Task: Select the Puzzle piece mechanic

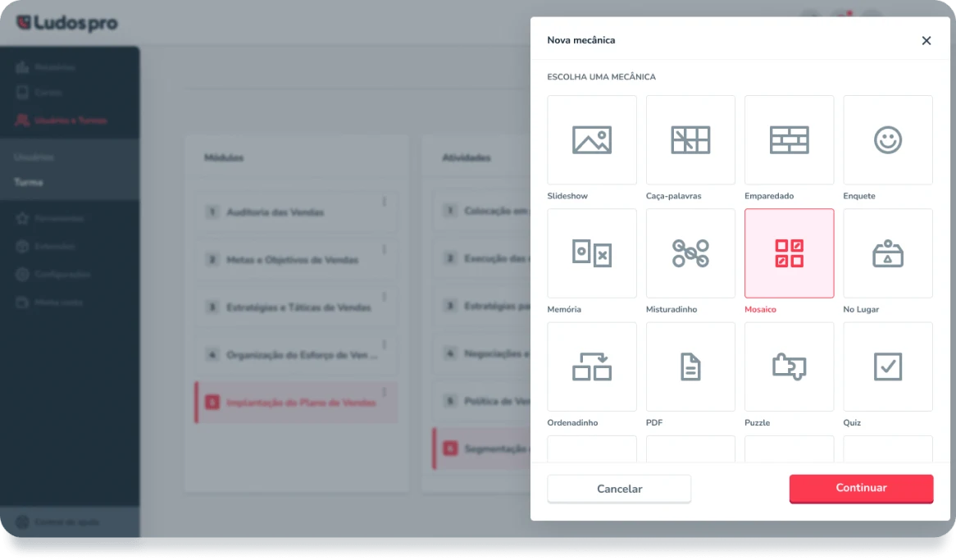Action: click(x=789, y=367)
